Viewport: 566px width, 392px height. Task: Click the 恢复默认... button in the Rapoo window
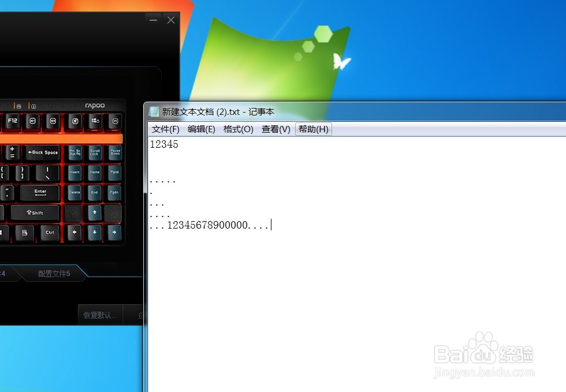click(100, 315)
